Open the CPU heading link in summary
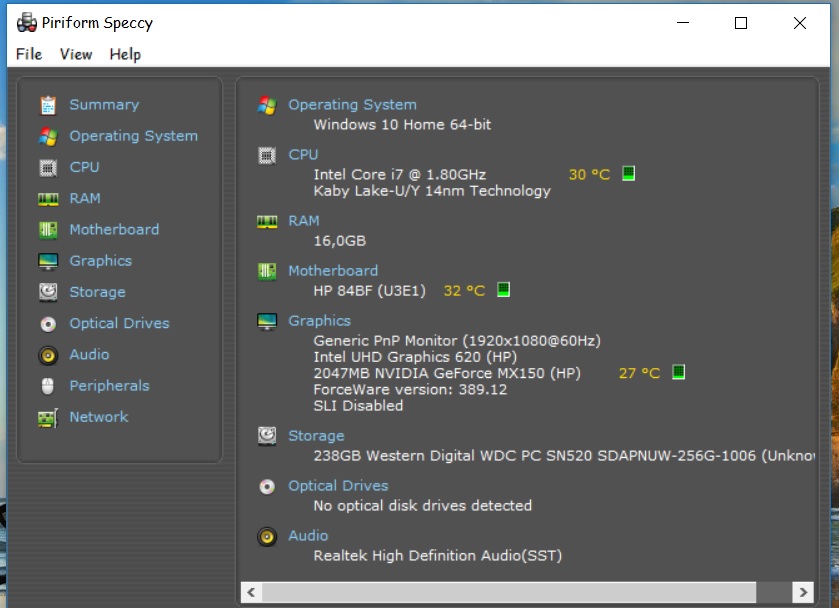The width and height of the screenshot is (839, 608). [x=303, y=155]
